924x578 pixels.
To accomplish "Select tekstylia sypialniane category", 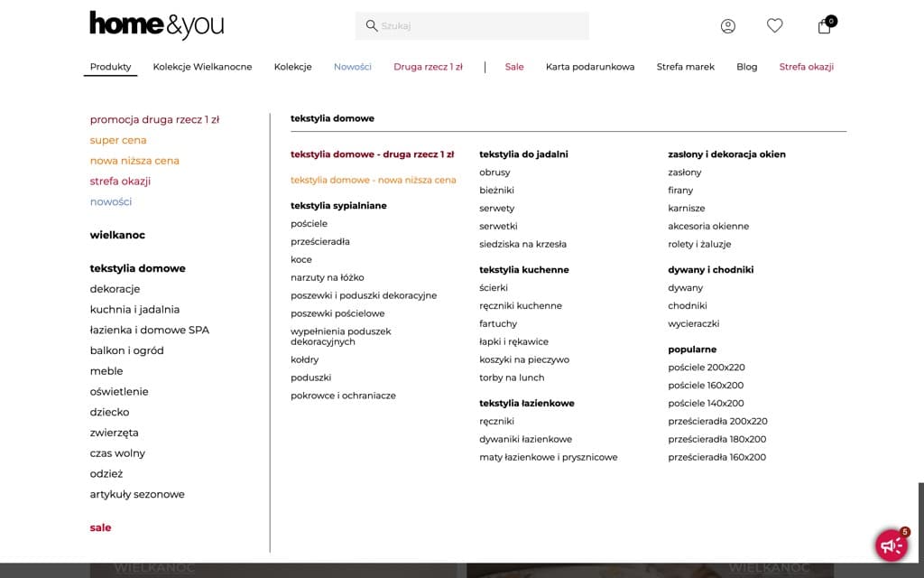I will click(338, 205).
